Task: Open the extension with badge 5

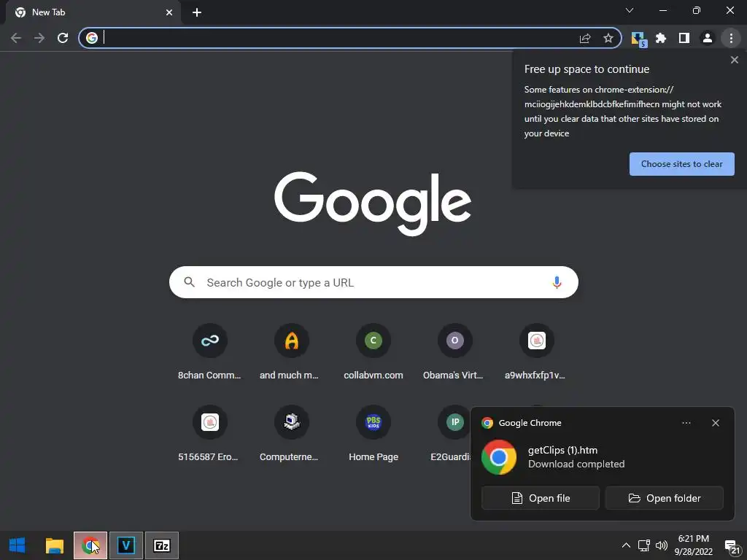Action: click(x=638, y=39)
